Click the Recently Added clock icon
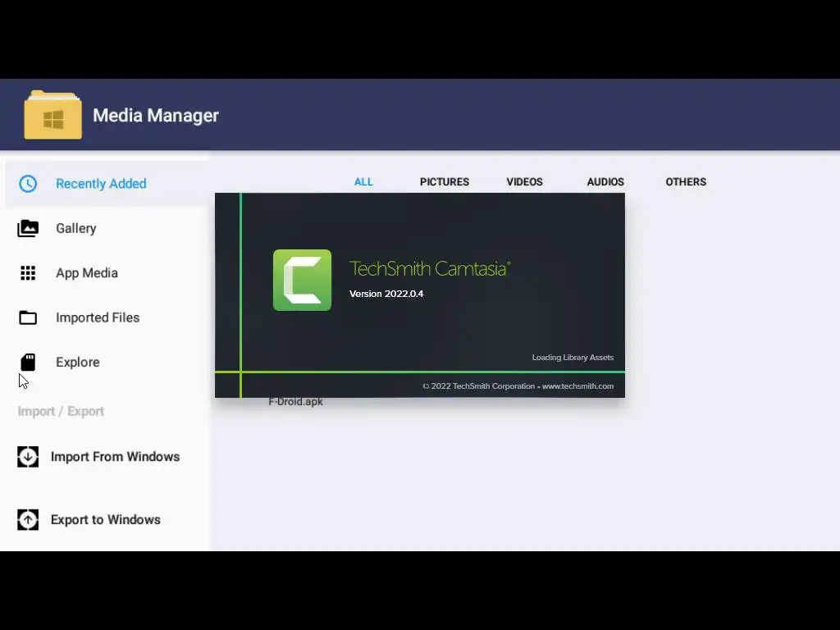The width and height of the screenshot is (840, 630). coord(28,184)
